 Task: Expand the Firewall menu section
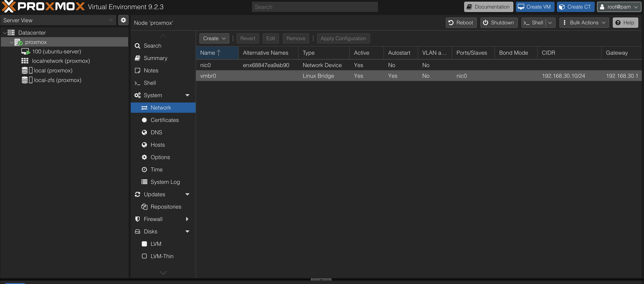click(187, 219)
